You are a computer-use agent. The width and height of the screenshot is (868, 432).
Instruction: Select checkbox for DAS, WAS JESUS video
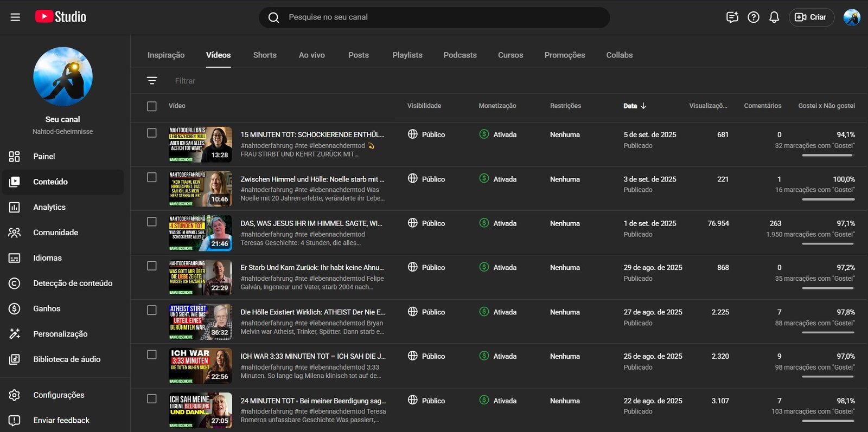(x=152, y=222)
